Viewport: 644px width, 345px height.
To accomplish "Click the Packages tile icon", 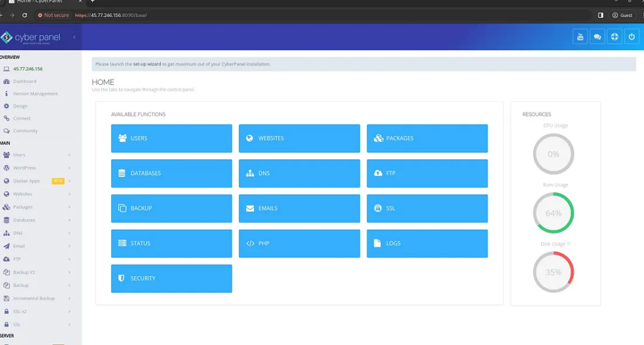I will (x=379, y=139).
